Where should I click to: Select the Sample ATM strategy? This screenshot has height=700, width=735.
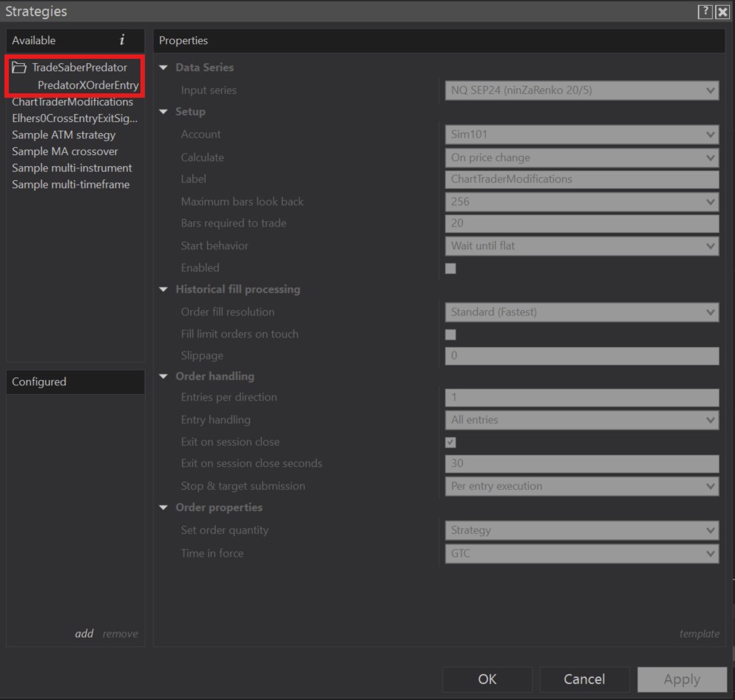click(63, 135)
